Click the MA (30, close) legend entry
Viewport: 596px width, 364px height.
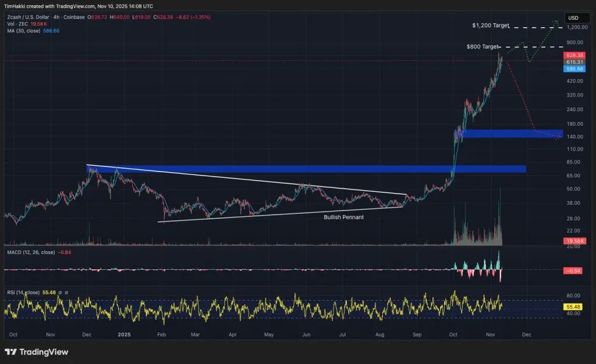coord(23,31)
